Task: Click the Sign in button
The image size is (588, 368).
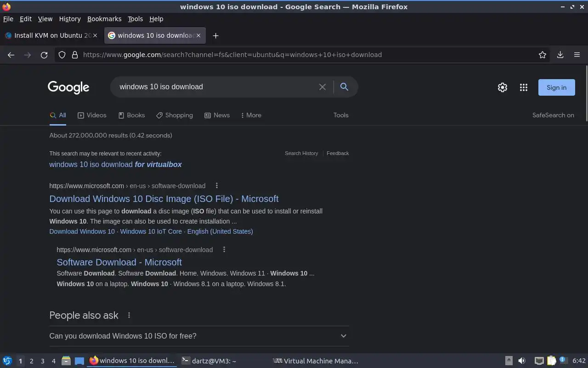Action: pyautogui.click(x=556, y=87)
